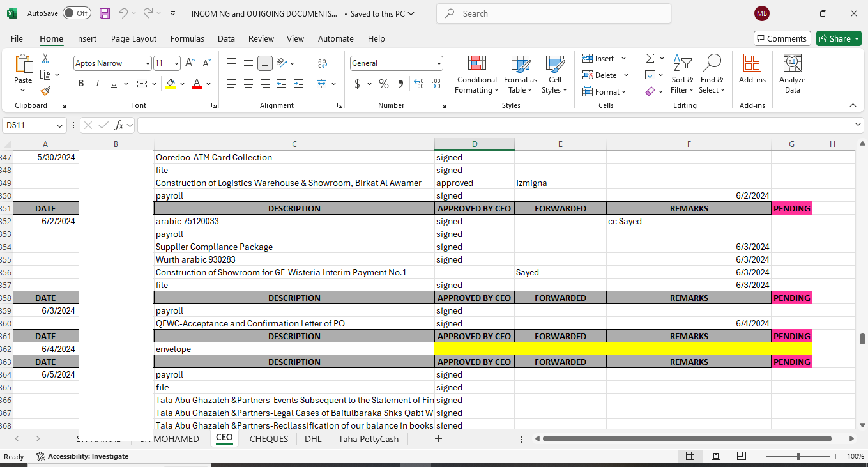Viewport: 868px width, 467px height.
Task: Click the Align Left icon
Action: coord(232,84)
